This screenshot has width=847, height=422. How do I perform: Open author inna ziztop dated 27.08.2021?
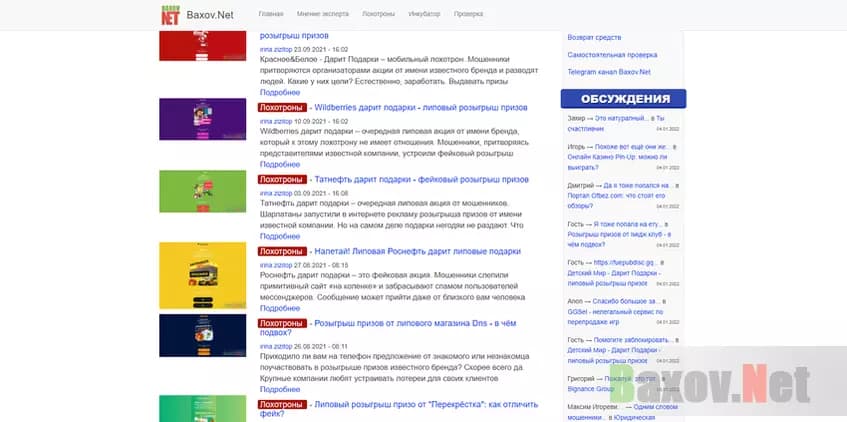[x=276, y=265]
